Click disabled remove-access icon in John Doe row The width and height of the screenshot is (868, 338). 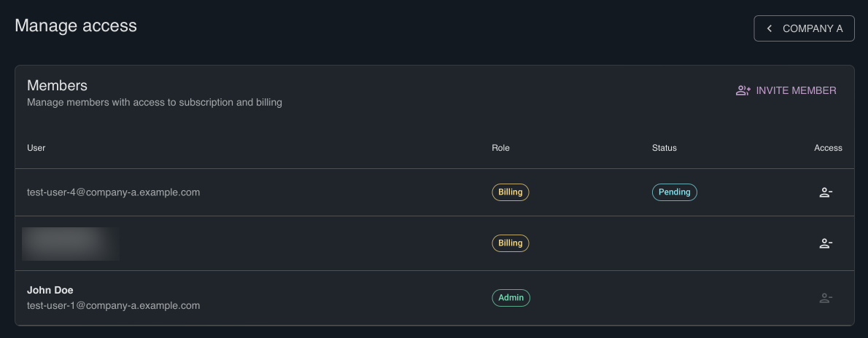826,298
